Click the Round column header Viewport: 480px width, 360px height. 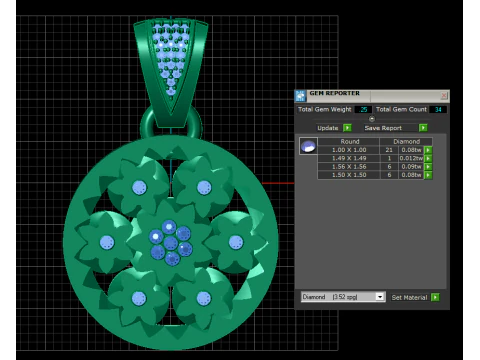point(349,141)
